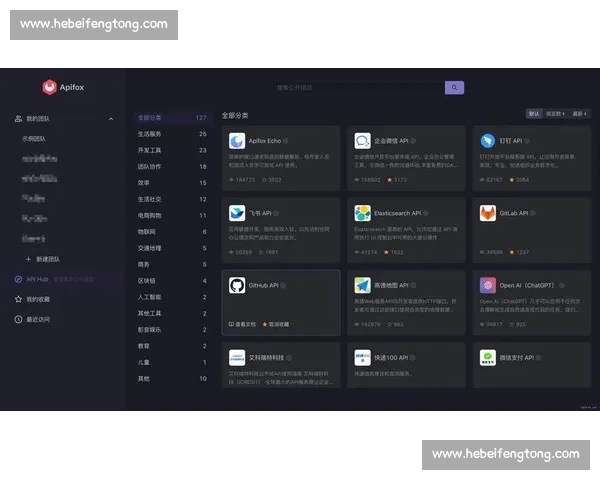This screenshot has width=600, height=480.
Task: Open the Open AI (ChatGPT) icon
Action: point(487,285)
